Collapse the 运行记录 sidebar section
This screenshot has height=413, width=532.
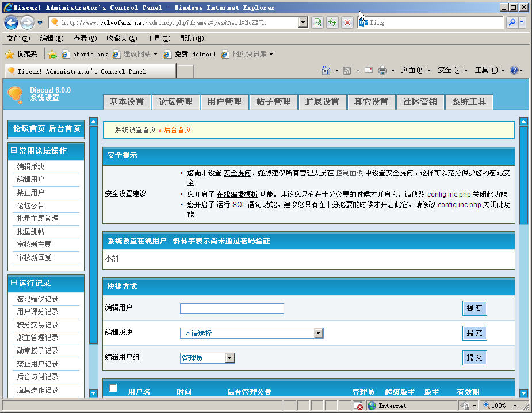click(x=14, y=282)
